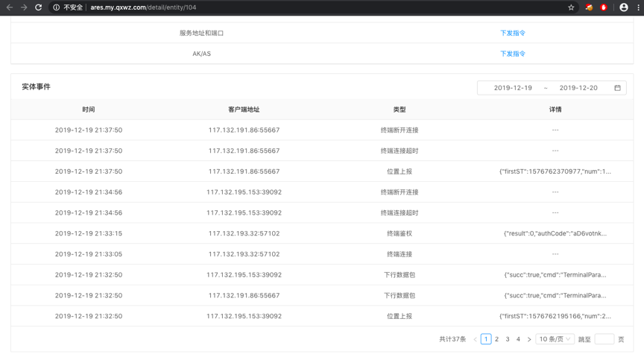The width and height of the screenshot is (644, 360).
Task: Open the browser profile avatar icon
Action: coord(624,7)
